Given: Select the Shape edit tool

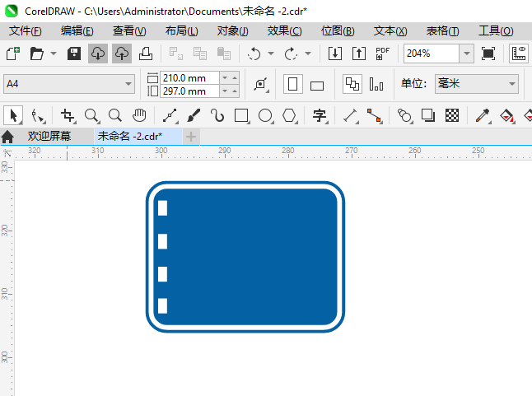Looking at the screenshot, I should tap(38, 115).
